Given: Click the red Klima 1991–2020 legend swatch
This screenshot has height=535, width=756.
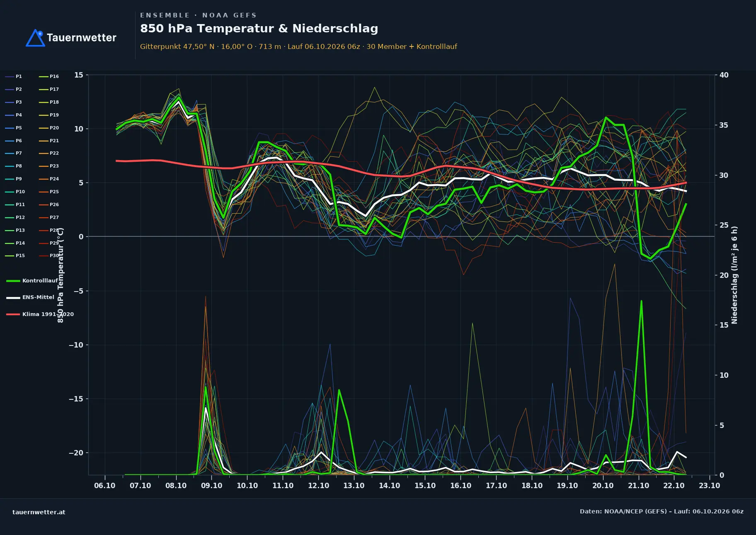Looking at the screenshot, I should pos(13,314).
